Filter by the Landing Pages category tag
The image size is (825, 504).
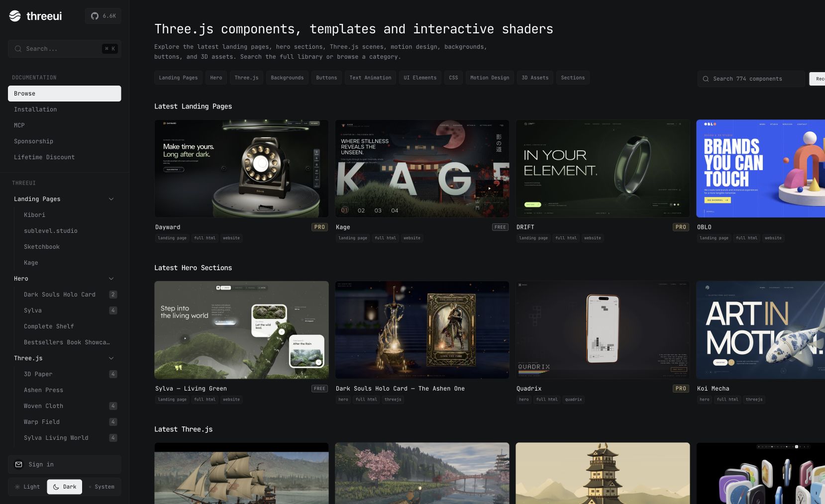[x=178, y=78]
